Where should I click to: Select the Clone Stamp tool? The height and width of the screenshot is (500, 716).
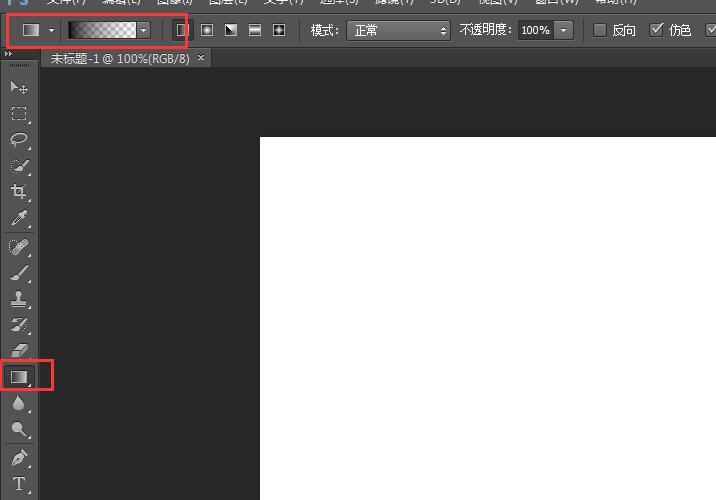19,299
